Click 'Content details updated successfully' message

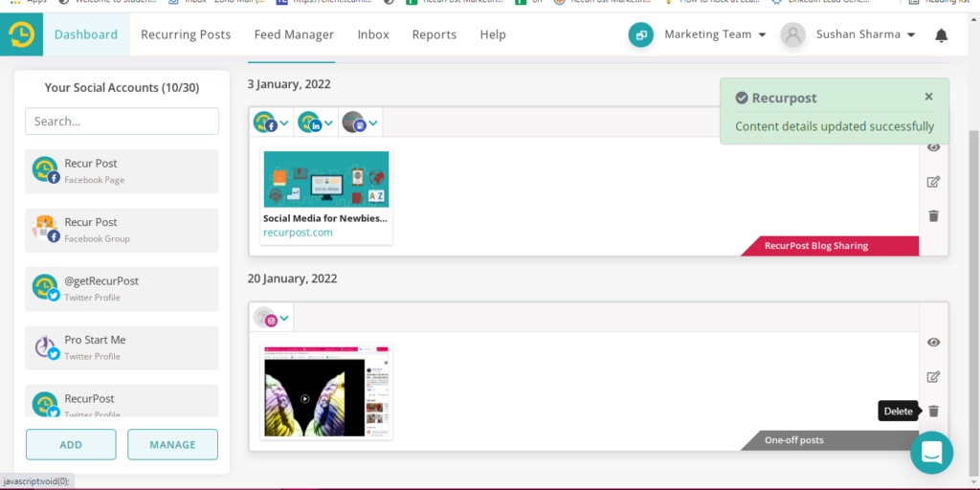click(835, 126)
